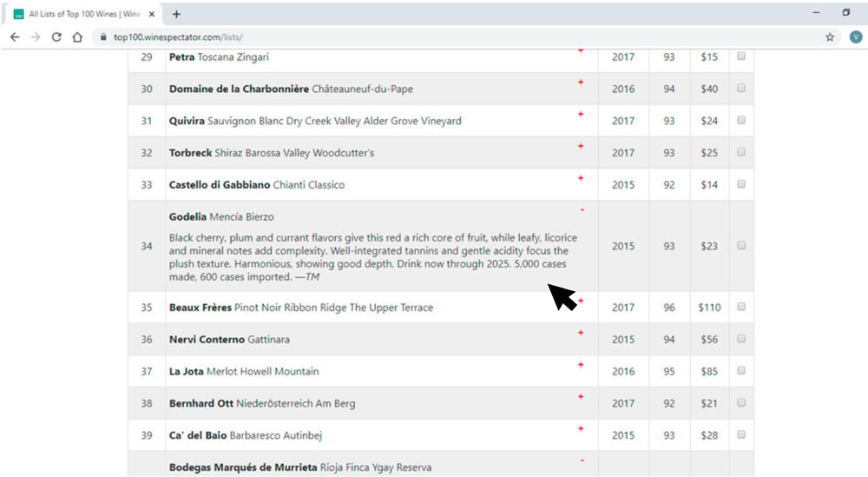Select the $40 price for Domaine de la Charbonnière
The height and width of the screenshot is (477, 868).
709,89
